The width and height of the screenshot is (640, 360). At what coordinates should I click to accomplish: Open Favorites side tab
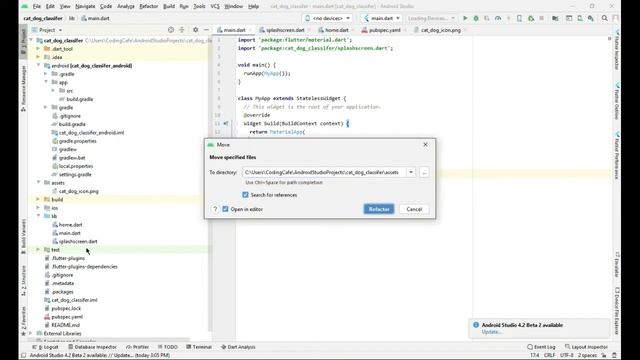click(x=23, y=320)
